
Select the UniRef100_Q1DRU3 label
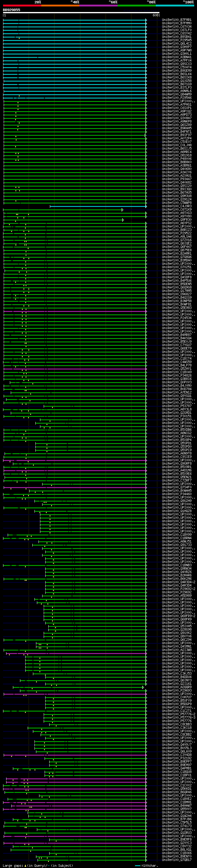176,833
